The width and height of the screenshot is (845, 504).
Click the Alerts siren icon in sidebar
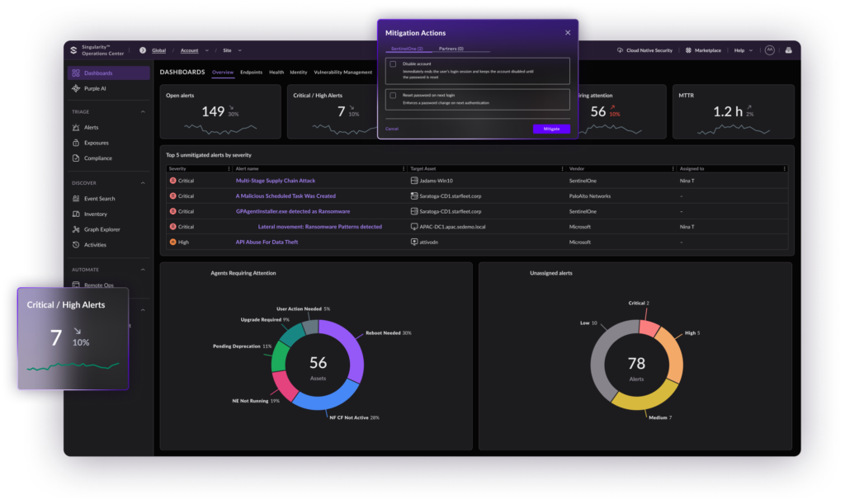[76, 128]
